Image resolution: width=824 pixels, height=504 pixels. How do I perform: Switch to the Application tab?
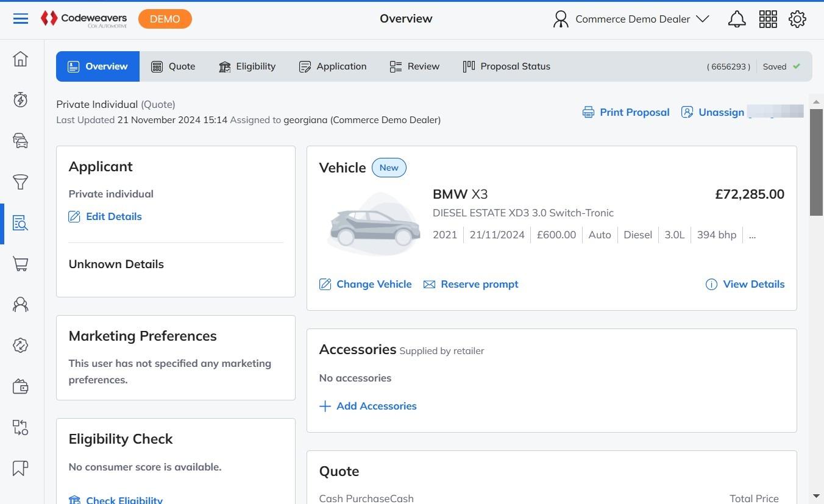click(x=333, y=66)
